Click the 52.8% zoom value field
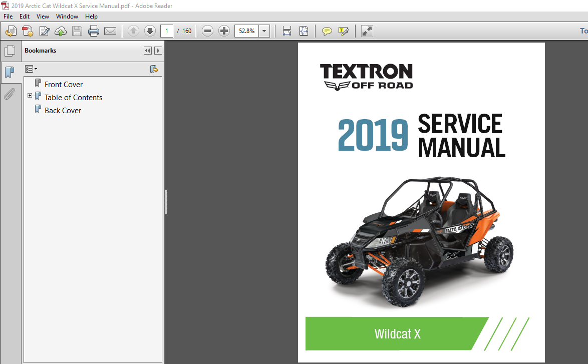Viewport: 588px width, 364px height. point(246,31)
